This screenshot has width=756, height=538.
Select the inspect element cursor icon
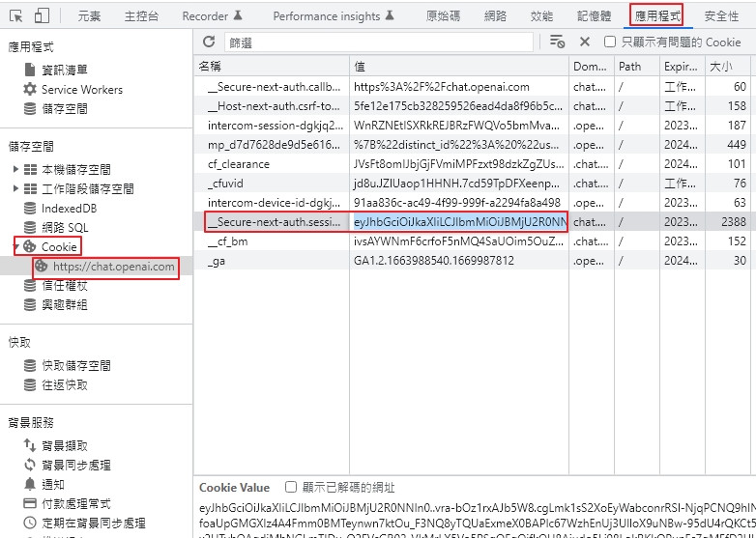pos(16,16)
